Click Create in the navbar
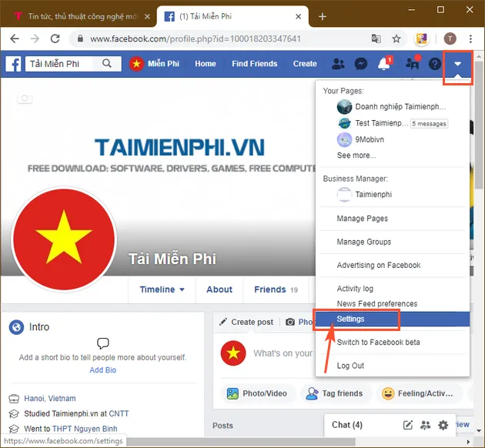 coord(305,64)
